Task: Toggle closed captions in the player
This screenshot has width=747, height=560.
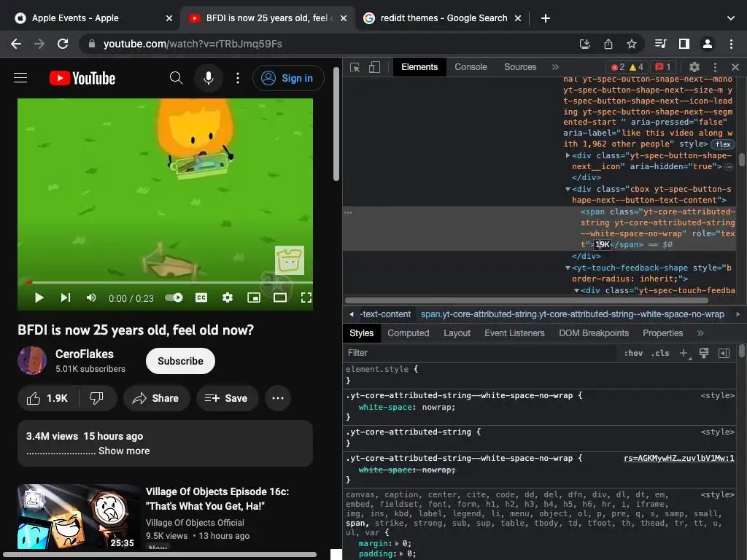Action: coord(201,297)
